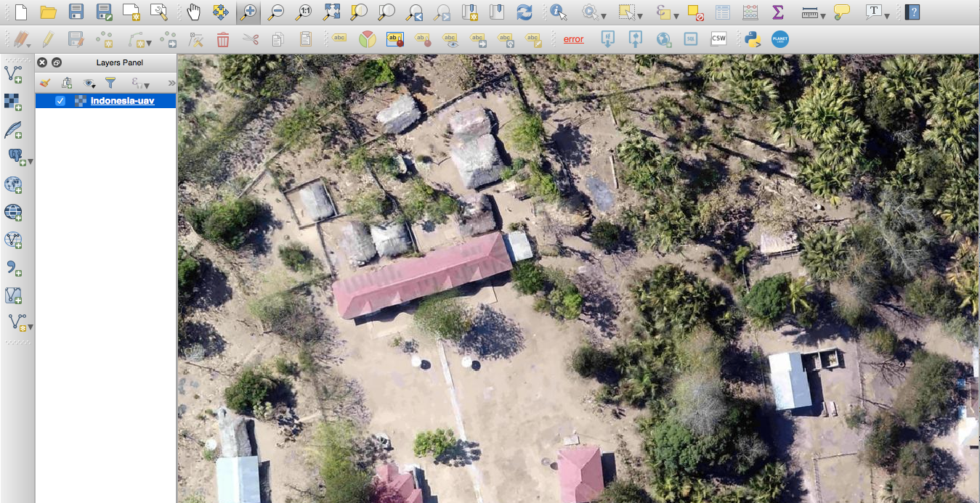Image resolution: width=980 pixels, height=503 pixels.
Task: Zoom to full extent
Action: click(332, 12)
